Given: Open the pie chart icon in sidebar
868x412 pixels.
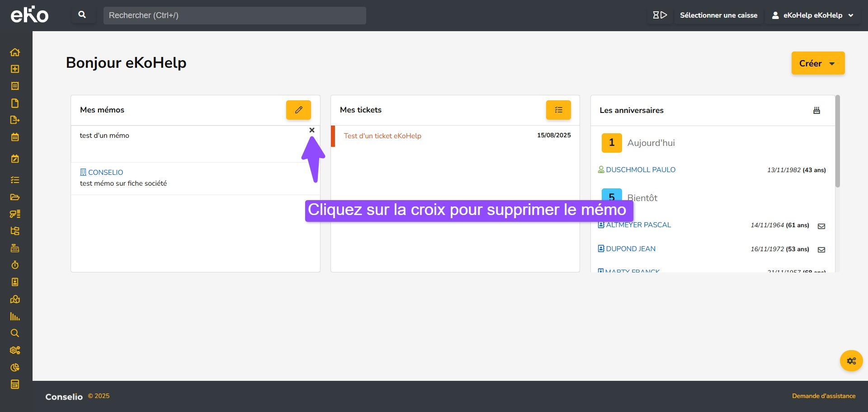Looking at the screenshot, I should [x=15, y=367].
